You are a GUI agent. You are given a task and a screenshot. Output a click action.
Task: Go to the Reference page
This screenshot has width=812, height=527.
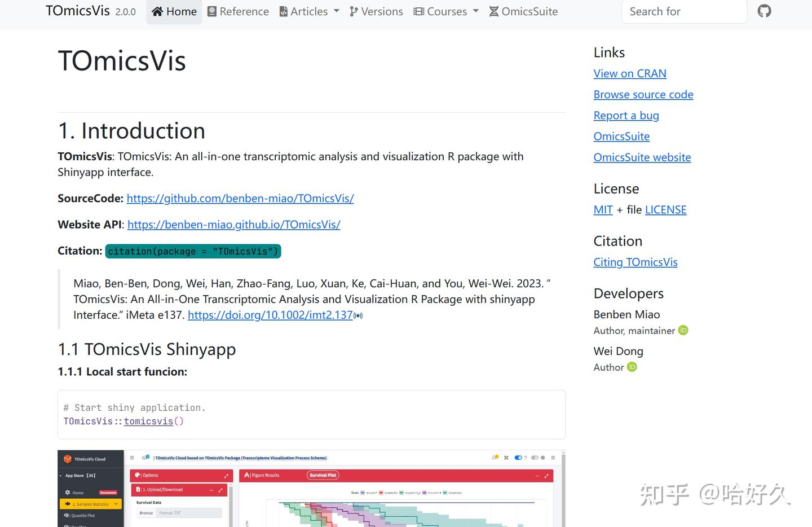(238, 11)
